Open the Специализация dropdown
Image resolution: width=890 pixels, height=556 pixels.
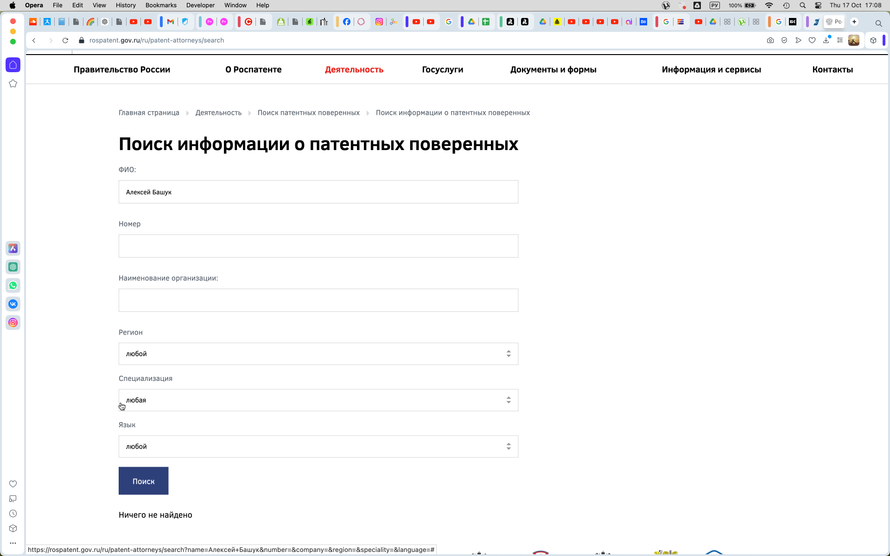coord(318,400)
